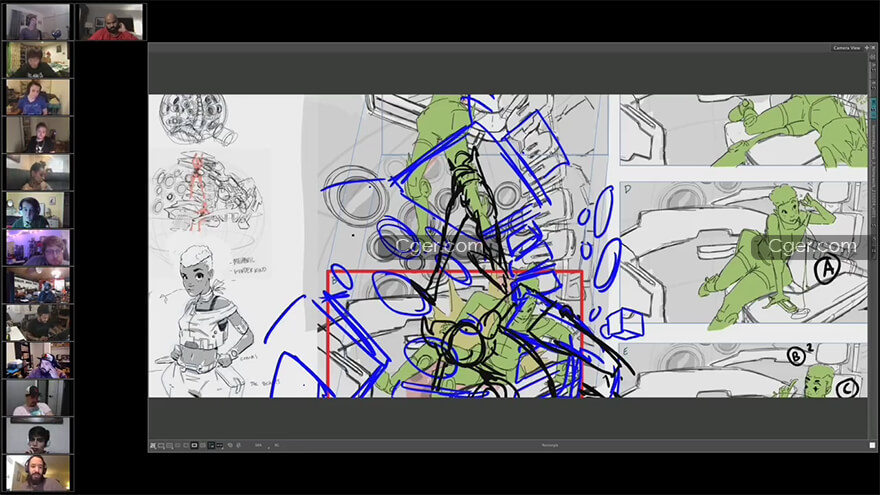Select the Camera View tab
This screenshot has height=495, width=880.
pos(846,47)
